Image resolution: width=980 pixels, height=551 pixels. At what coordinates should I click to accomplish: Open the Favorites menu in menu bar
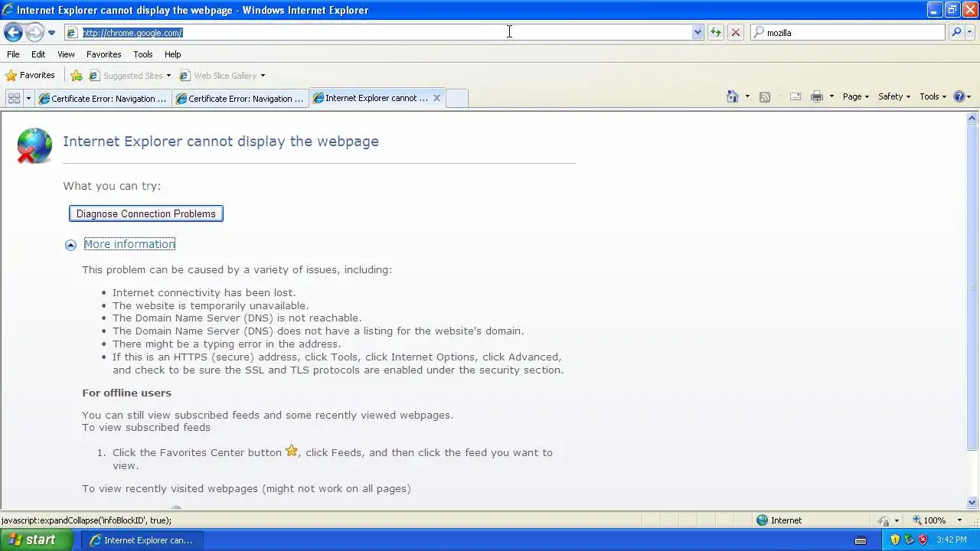103,54
